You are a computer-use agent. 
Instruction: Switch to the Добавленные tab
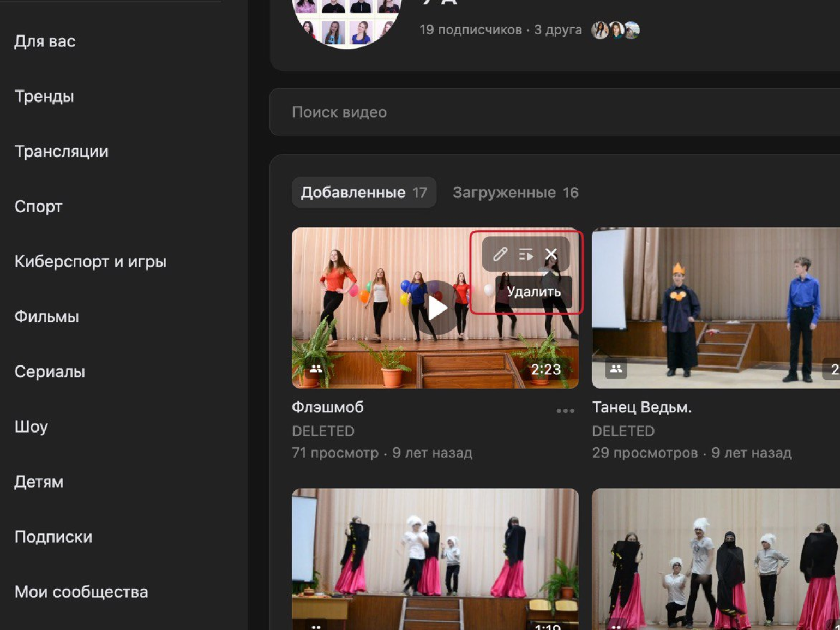coord(364,193)
